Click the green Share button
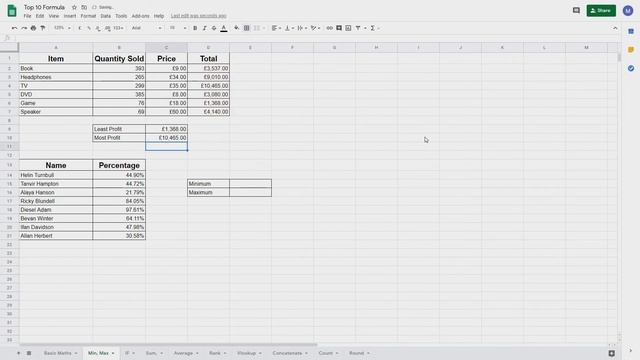The height and width of the screenshot is (360, 640). pyautogui.click(x=601, y=11)
